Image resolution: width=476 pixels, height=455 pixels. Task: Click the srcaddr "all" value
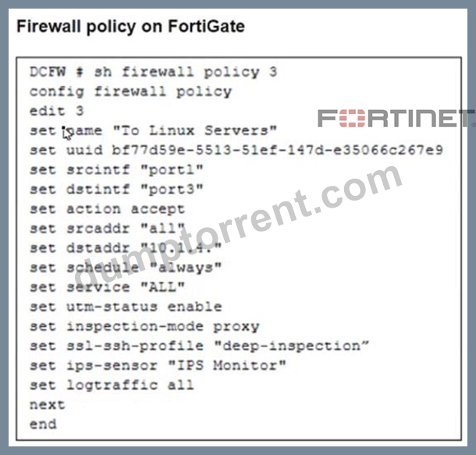coord(162,228)
